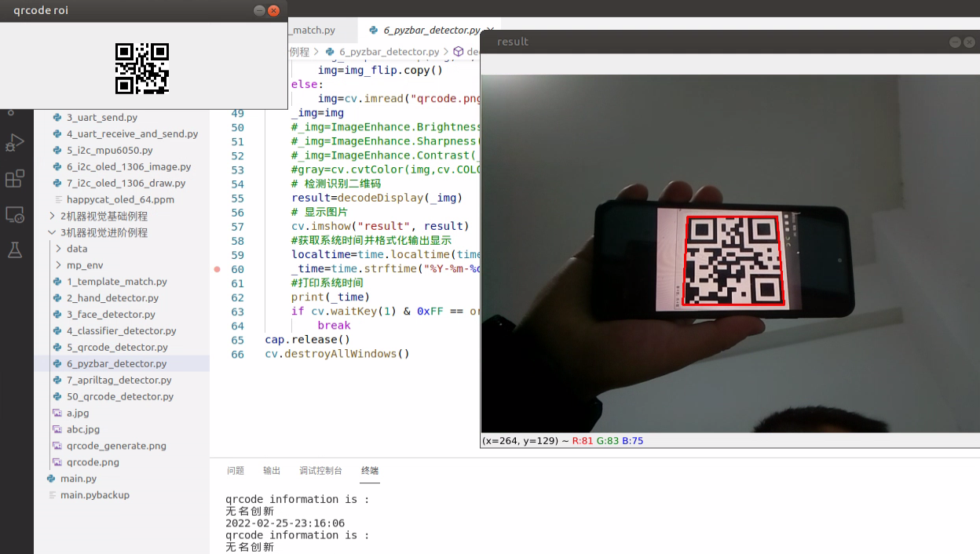The height and width of the screenshot is (554, 980).
Task: Open 3_face_detector.py file
Action: [x=111, y=315]
